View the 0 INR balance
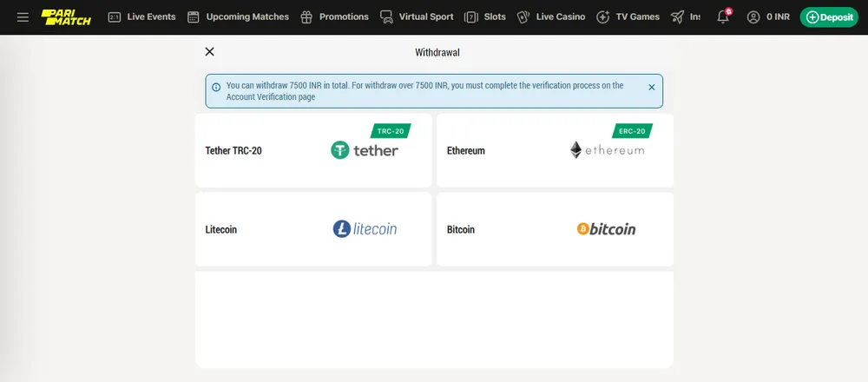The image size is (868, 382). pyautogui.click(x=779, y=17)
